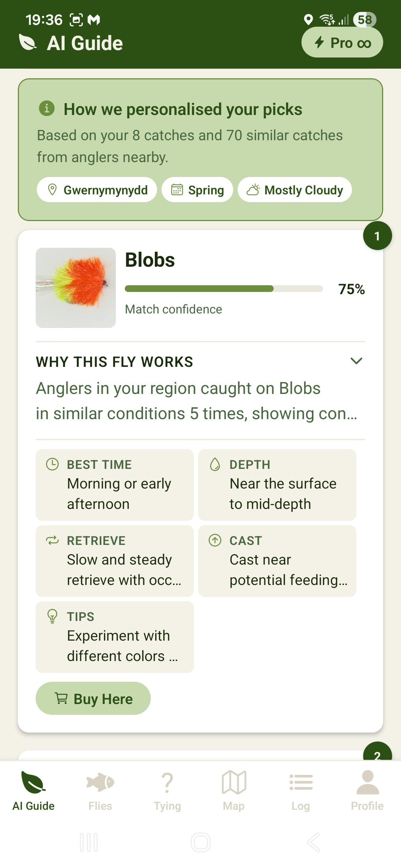Expand the Why This Fly Works chevron
This screenshot has height=868, width=401.
pos(356,361)
